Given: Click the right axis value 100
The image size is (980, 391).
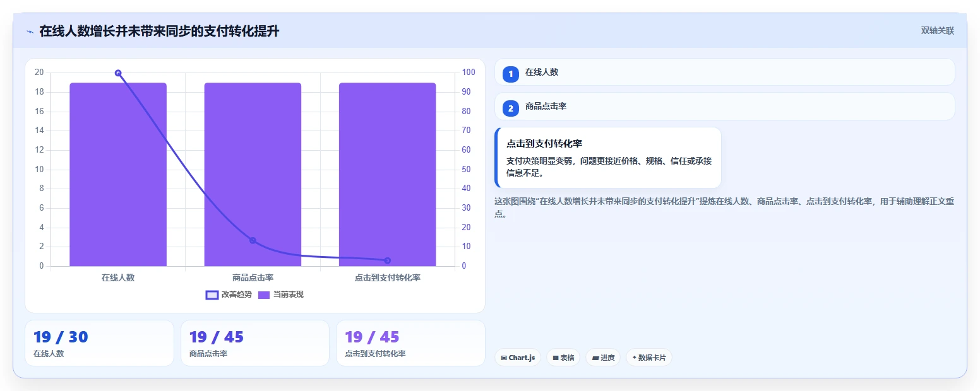Looking at the screenshot, I should point(469,73).
